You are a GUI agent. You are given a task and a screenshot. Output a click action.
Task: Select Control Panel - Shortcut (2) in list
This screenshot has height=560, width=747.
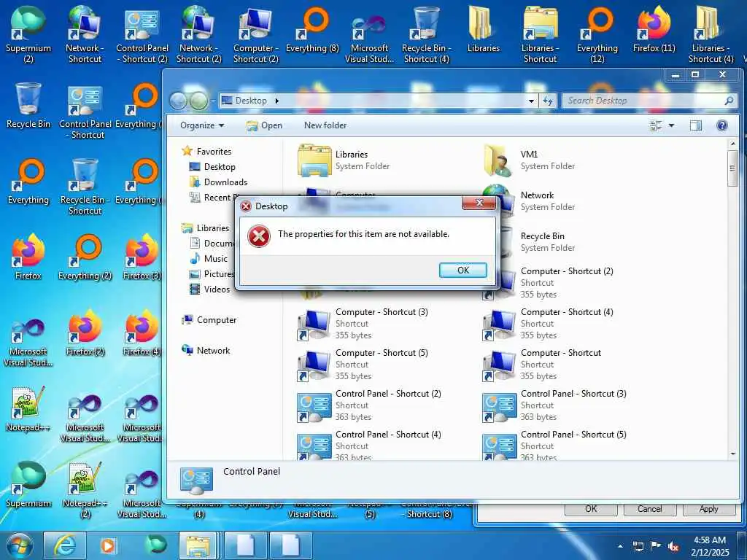click(370, 405)
